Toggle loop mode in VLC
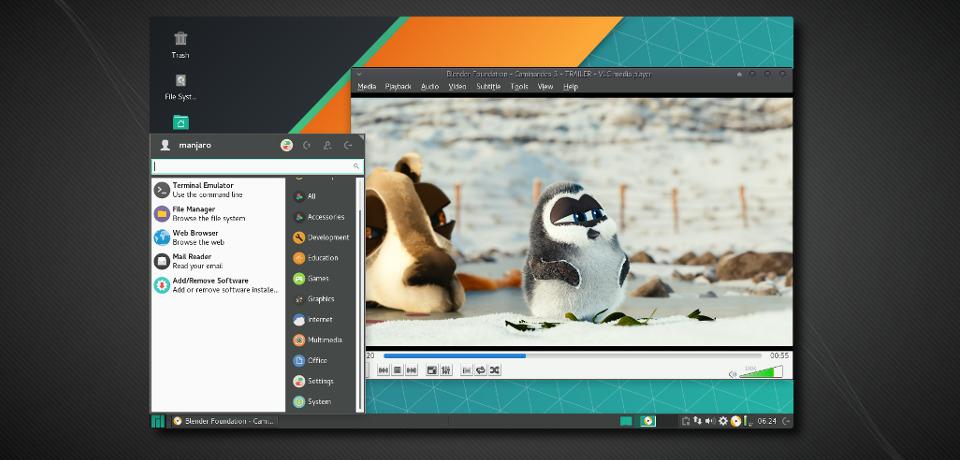 click(481, 370)
